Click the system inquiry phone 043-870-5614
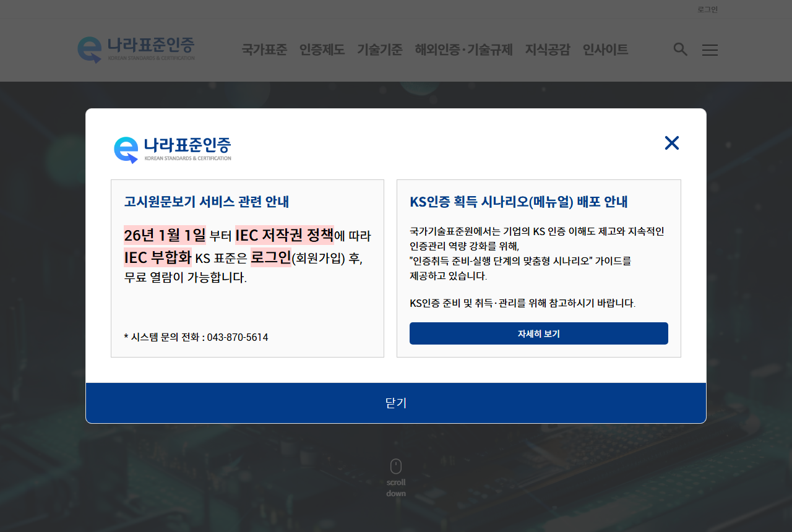The image size is (792, 532). tap(238, 337)
